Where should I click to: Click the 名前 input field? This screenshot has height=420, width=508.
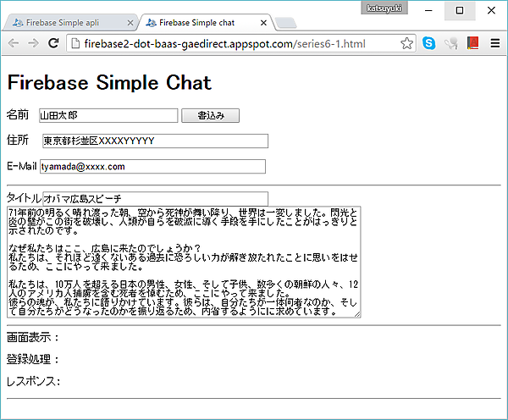pos(108,116)
